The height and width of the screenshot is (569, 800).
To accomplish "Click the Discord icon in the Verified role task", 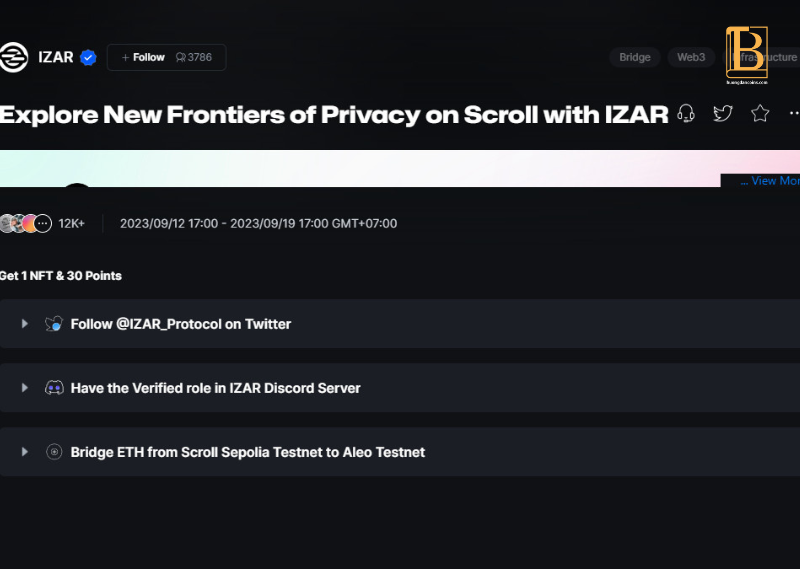I will click(54, 388).
